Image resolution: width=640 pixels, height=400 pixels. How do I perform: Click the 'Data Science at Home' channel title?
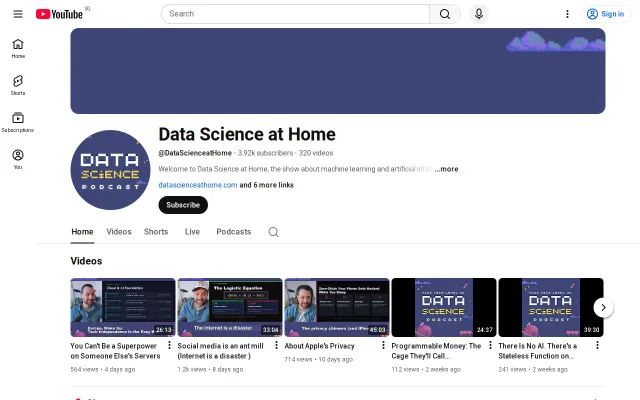pos(247,134)
